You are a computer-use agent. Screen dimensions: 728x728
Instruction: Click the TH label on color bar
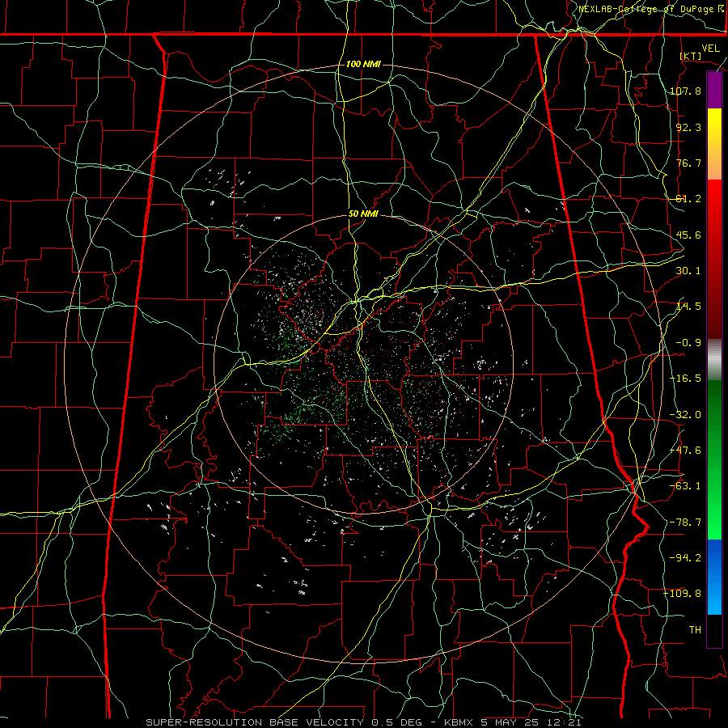695,630
